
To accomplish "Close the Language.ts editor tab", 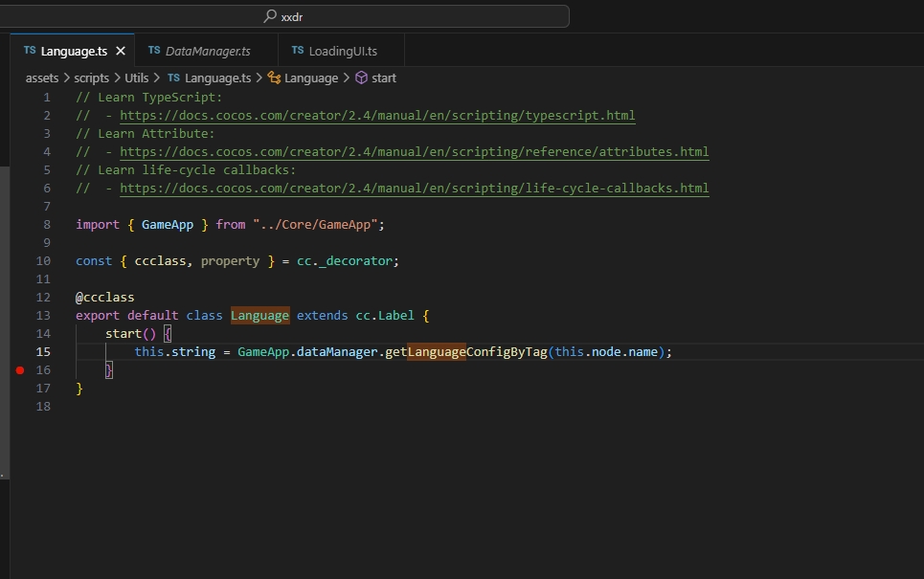I will coord(121,51).
